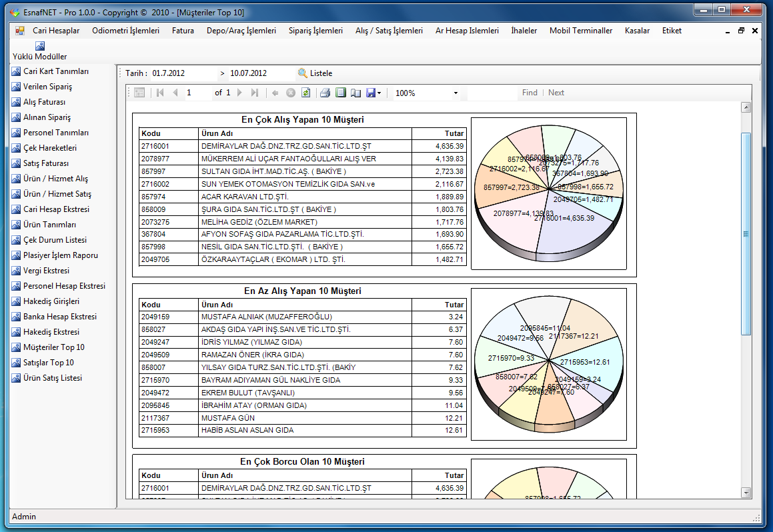Select Ürün Tanımları in the sidebar
Screen dimensions: 773x532
pyautogui.click(x=44, y=225)
